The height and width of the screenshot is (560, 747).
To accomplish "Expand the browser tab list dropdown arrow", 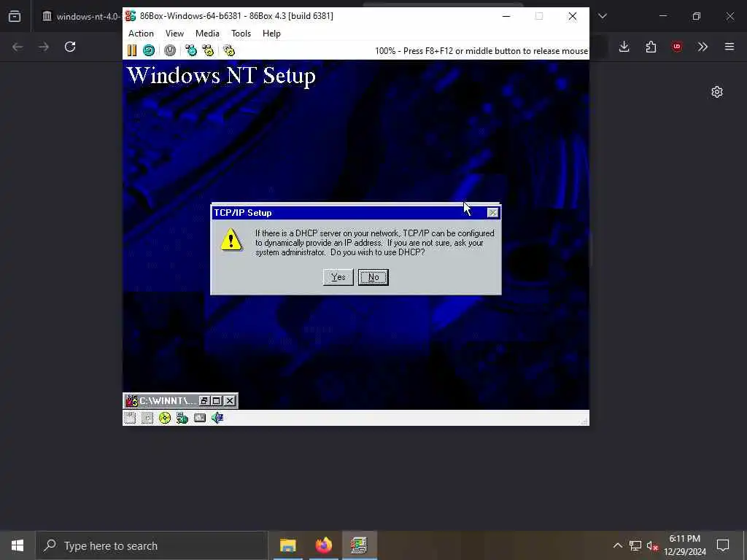I will pos(603,16).
